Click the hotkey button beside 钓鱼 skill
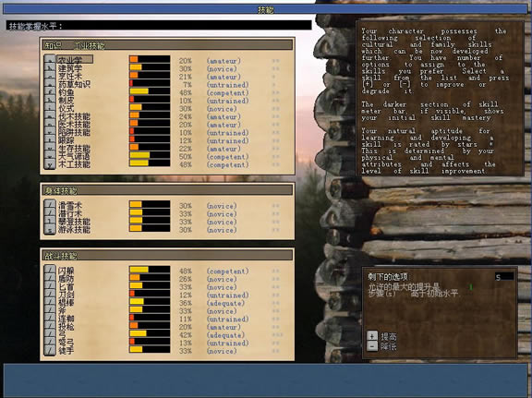 coord(50,91)
